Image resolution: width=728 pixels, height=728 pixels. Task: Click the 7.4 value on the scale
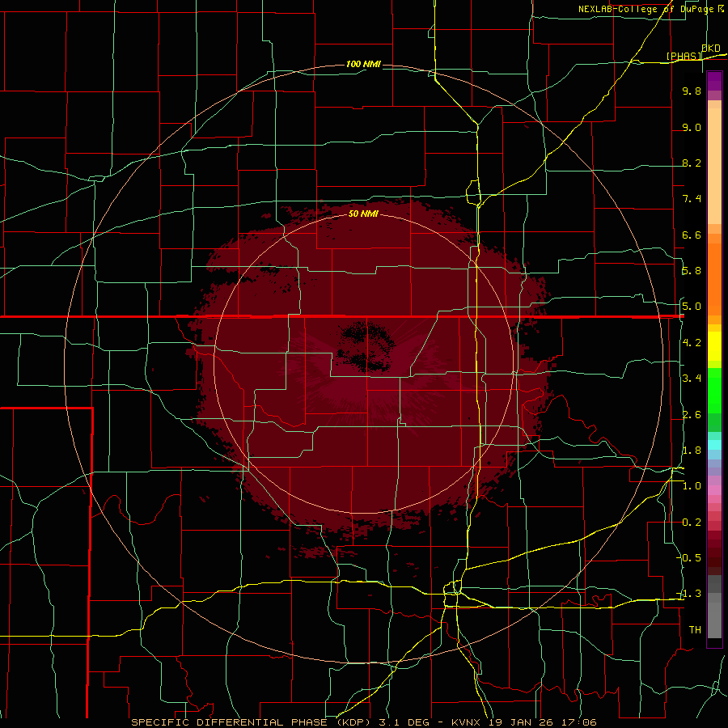[x=692, y=199]
